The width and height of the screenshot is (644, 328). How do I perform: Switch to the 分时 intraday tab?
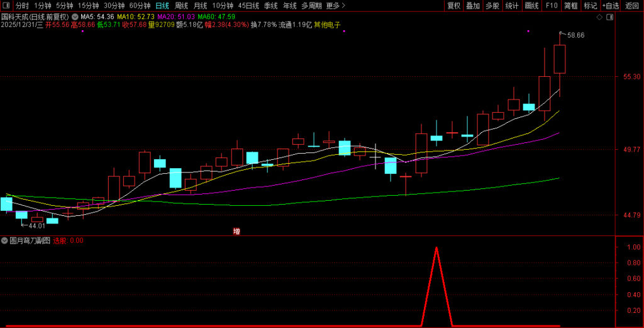22,6
